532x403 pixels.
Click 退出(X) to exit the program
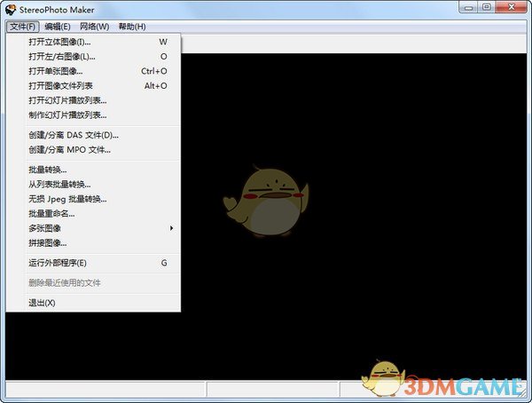coord(42,303)
